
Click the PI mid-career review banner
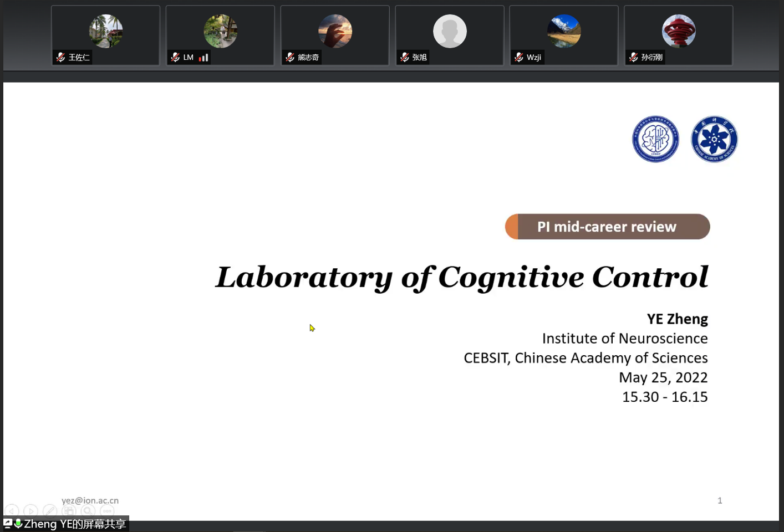[607, 227]
